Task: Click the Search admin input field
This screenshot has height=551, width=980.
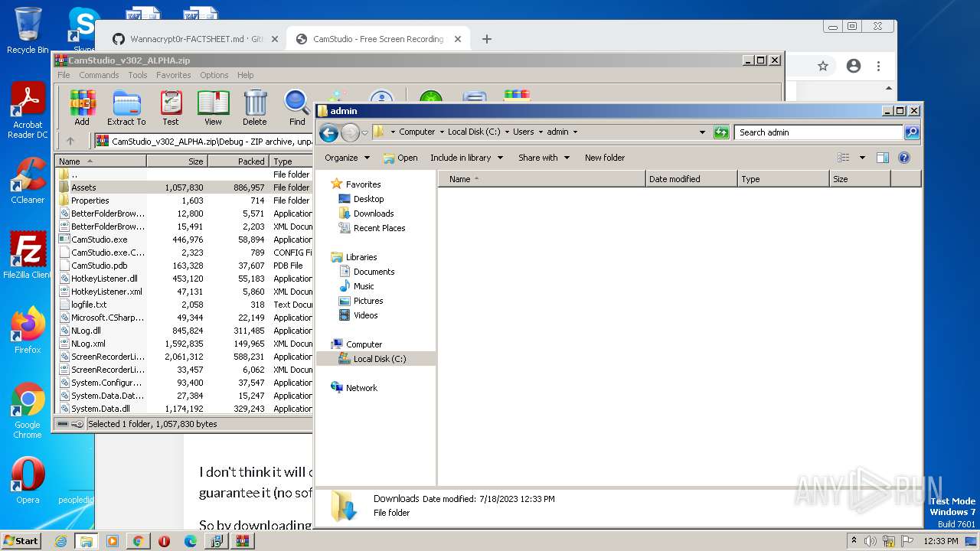Action: [818, 132]
